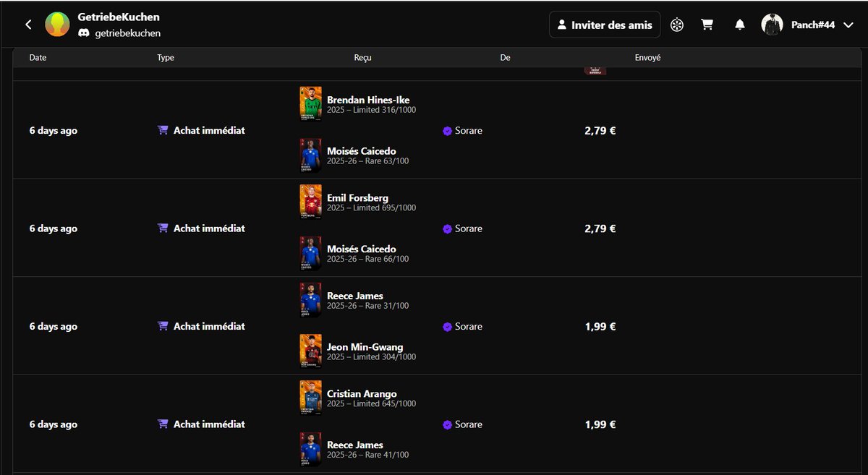The image size is (868, 475).
Task: Click the Type column header
Action: pos(166,58)
